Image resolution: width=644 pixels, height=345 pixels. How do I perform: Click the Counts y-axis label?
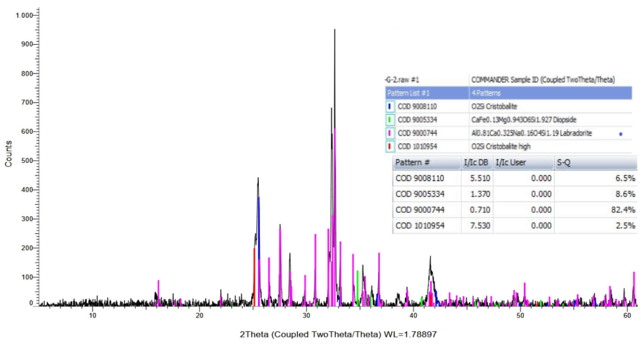[x=8, y=154]
